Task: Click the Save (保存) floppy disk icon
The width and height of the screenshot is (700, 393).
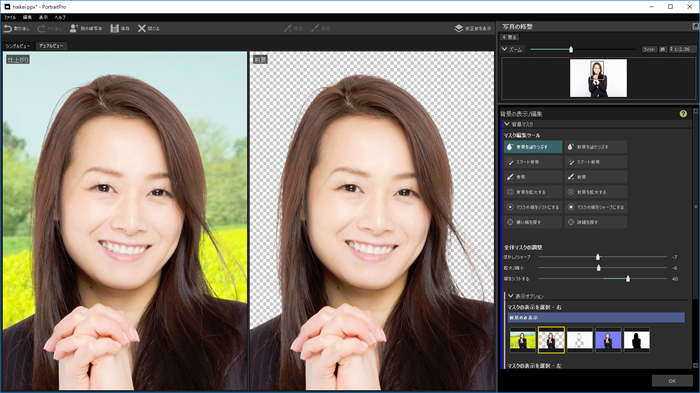Action: click(x=115, y=28)
